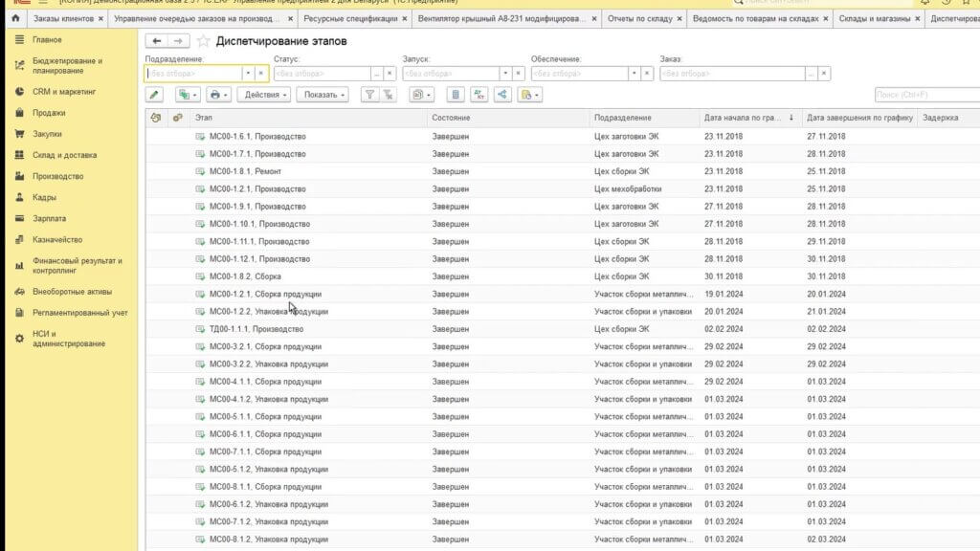Screen dimensions: 980x551
Task: Click the funnel filter icon
Action: coord(369,95)
